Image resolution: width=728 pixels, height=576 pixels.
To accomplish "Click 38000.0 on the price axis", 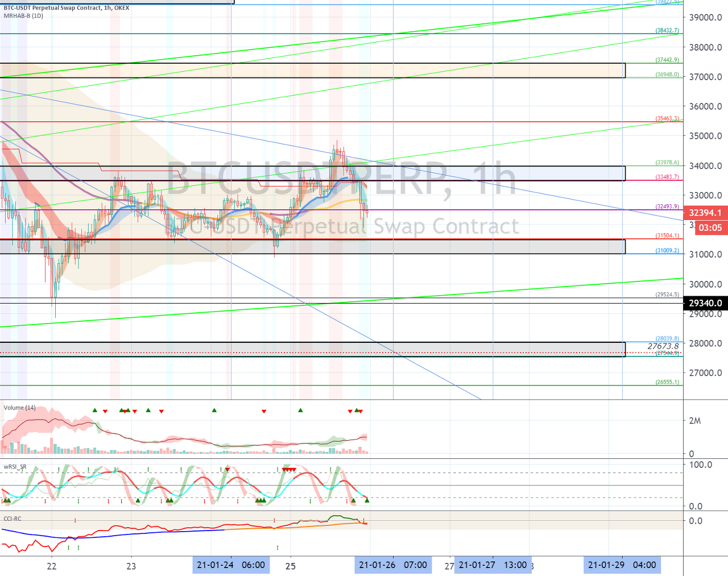I will pyautogui.click(x=705, y=47).
